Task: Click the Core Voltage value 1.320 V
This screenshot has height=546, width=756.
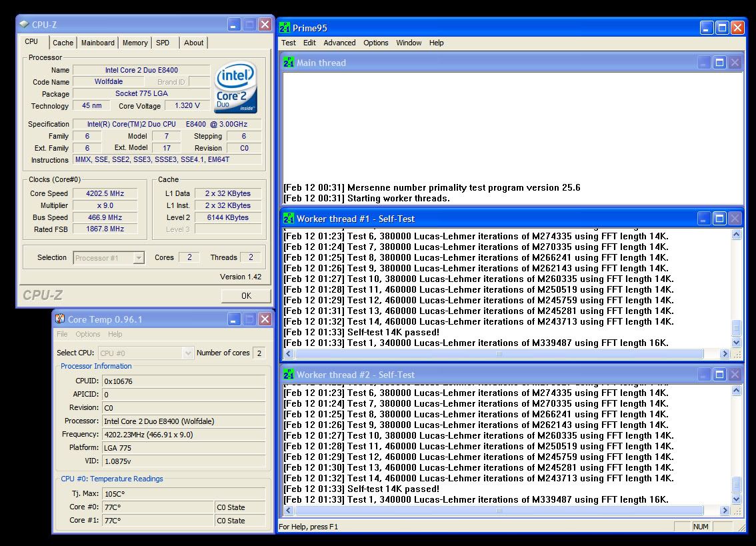Action: (187, 105)
